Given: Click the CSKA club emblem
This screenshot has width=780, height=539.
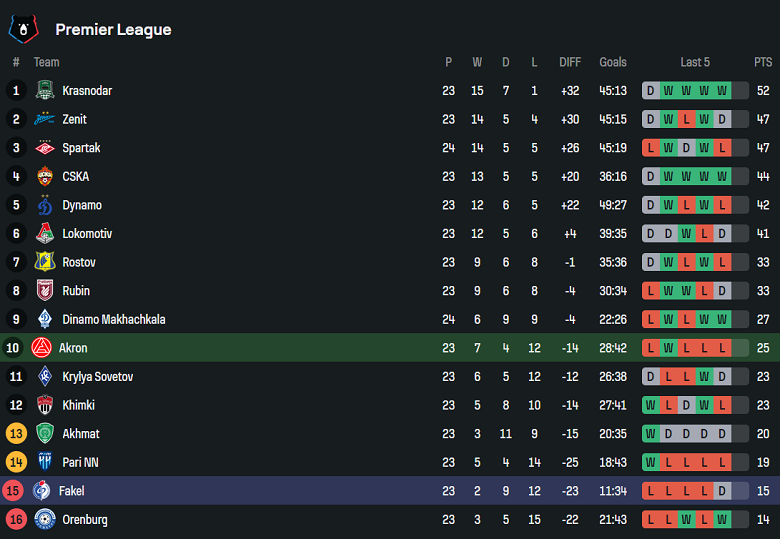Looking at the screenshot, I should [44, 177].
